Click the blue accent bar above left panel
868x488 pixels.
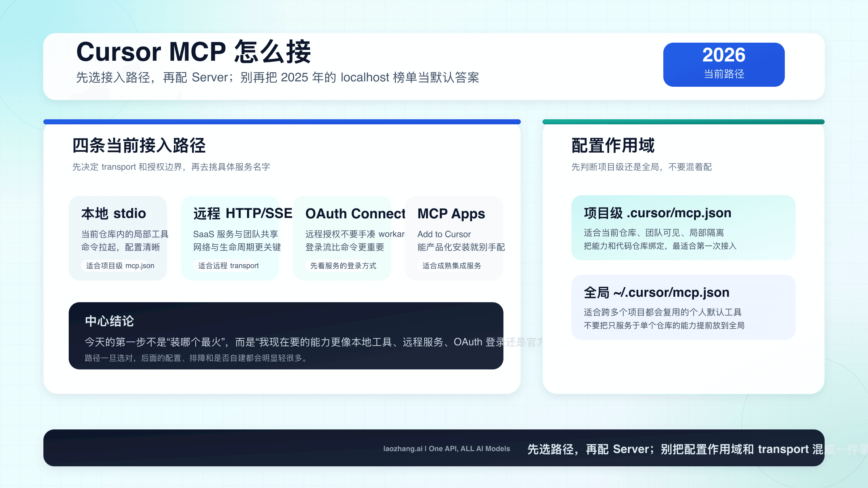(x=282, y=121)
